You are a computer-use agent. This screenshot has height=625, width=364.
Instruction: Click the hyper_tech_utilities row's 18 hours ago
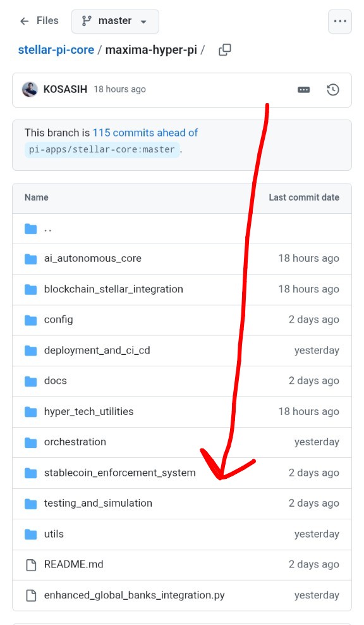[x=308, y=411]
